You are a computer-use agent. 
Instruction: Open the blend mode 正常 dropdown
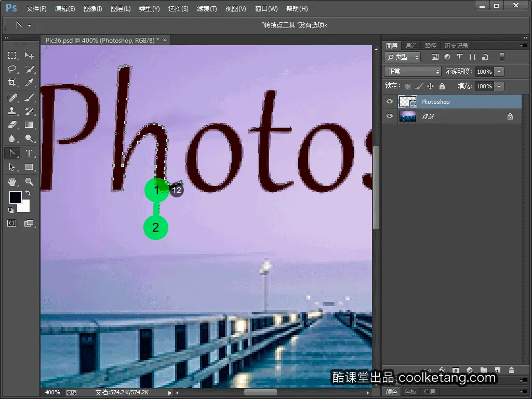pyautogui.click(x=413, y=72)
